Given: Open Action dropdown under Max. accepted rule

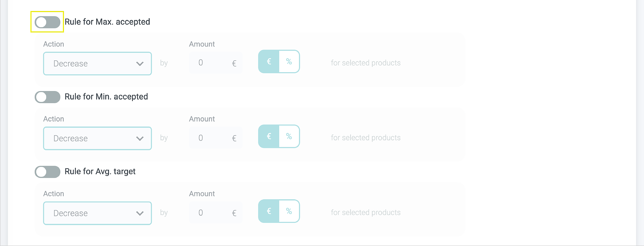Looking at the screenshot, I should coord(97,63).
